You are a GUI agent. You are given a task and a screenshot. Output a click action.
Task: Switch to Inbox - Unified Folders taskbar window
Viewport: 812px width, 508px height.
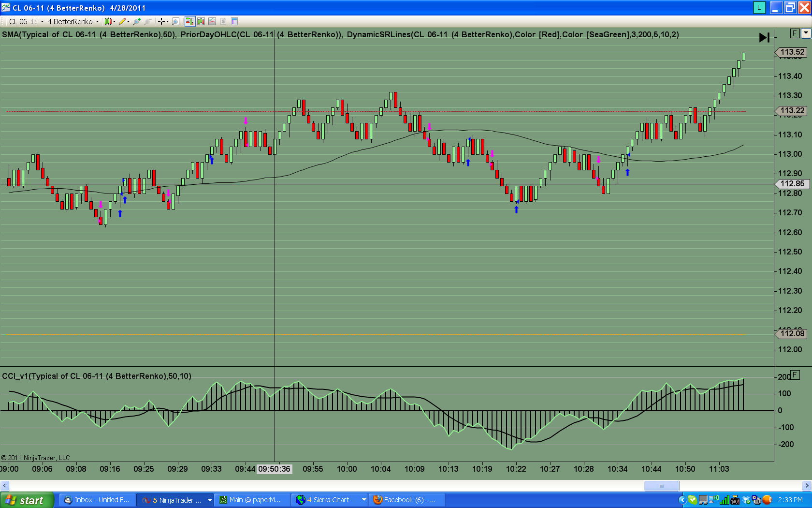97,500
